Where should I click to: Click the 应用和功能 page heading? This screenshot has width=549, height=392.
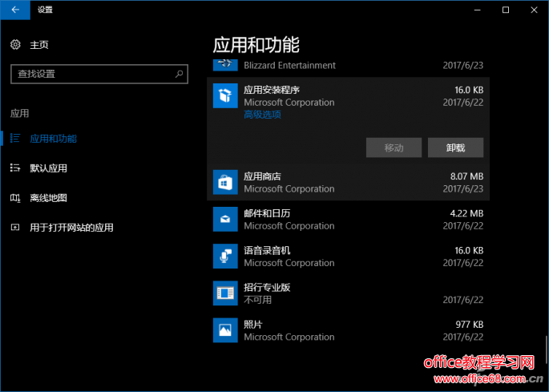coord(256,45)
